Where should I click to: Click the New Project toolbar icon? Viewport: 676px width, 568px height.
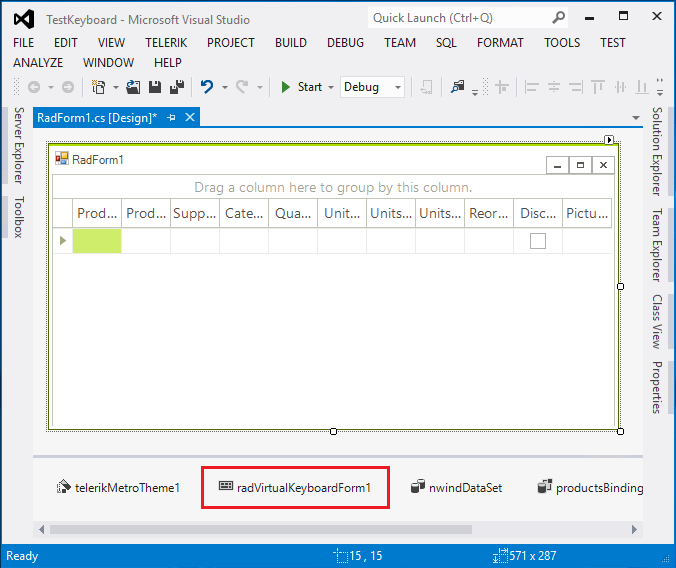[x=98, y=87]
